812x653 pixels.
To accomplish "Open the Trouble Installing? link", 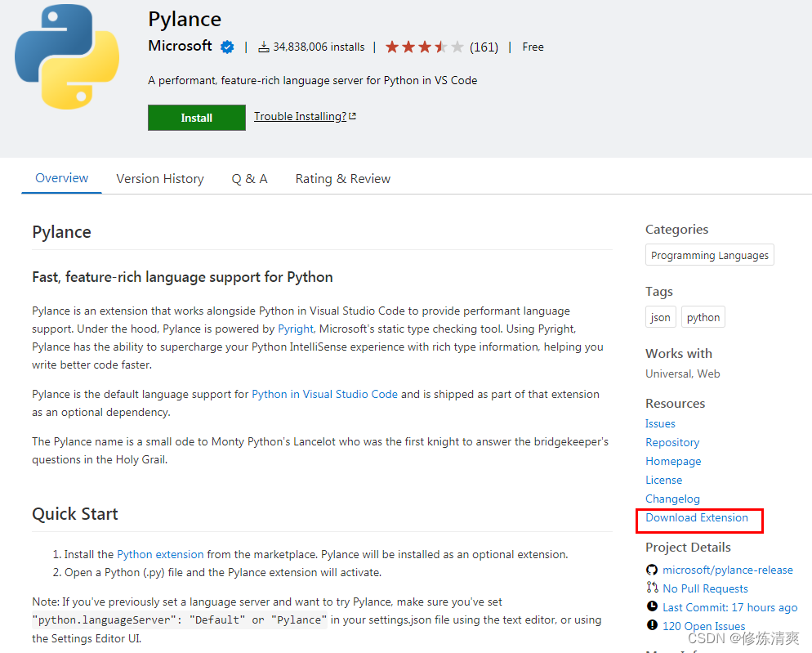I will 305,117.
